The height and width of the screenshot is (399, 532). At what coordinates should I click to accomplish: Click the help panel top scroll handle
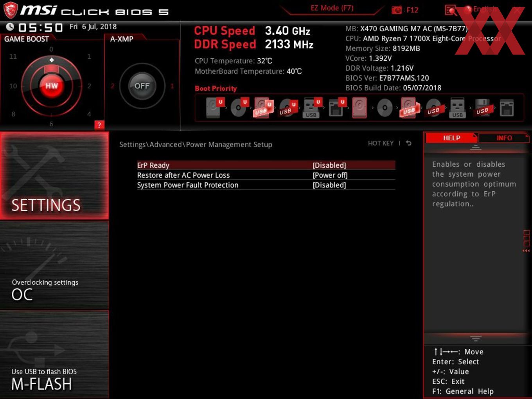tap(476, 147)
